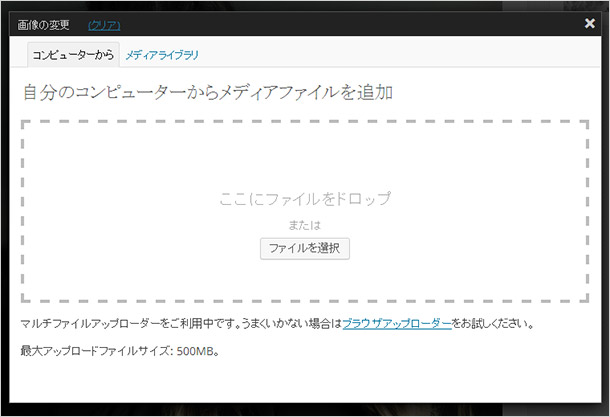Image resolution: width=610 pixels, height=417 pixels.
Task: Click the 最大アップロードファイルサイズ: 500MB text
Action: click(120, 351)
